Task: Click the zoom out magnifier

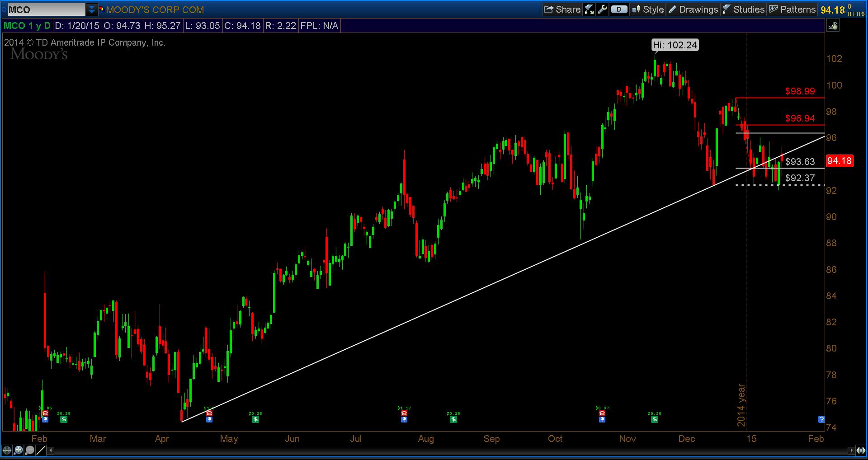Action: pyautogui.click(x=29, y=450)
